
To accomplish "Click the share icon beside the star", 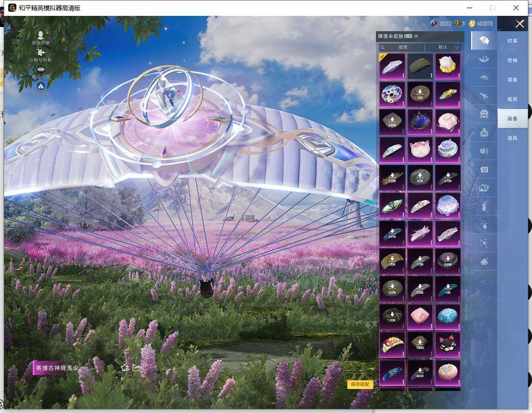I will coord(136,367).
